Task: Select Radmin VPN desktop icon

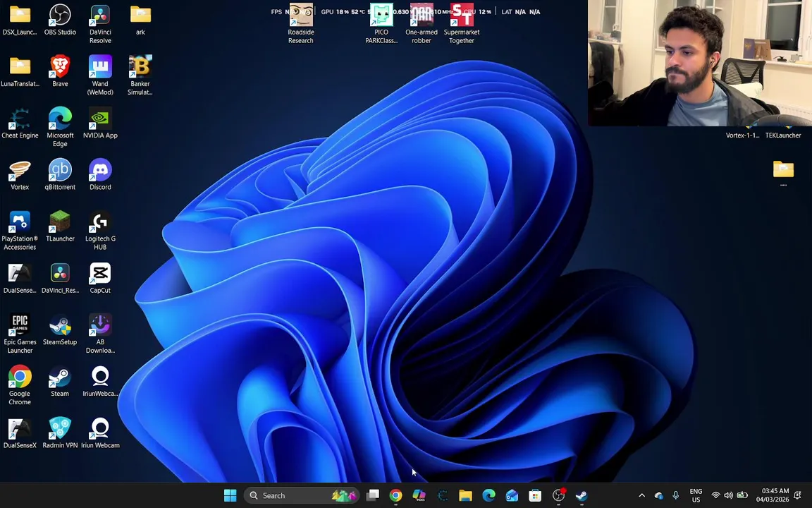Action: tap(60, 433)
